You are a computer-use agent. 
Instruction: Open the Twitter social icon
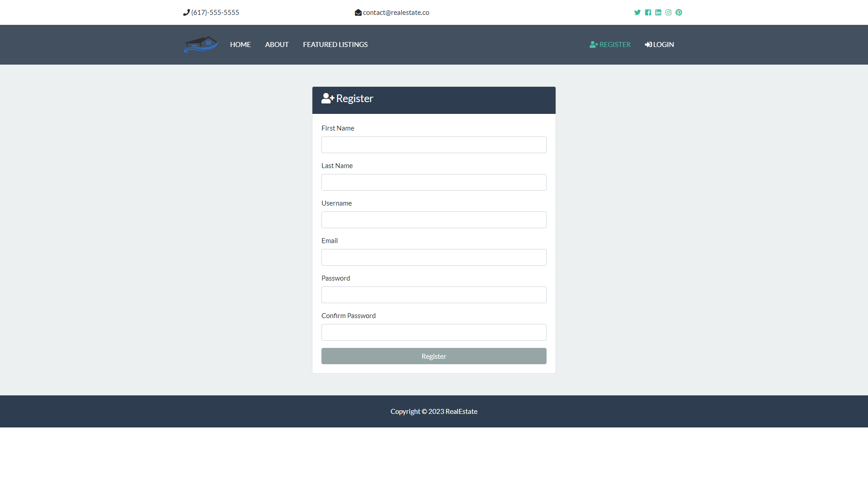click(x=637, y=13)
